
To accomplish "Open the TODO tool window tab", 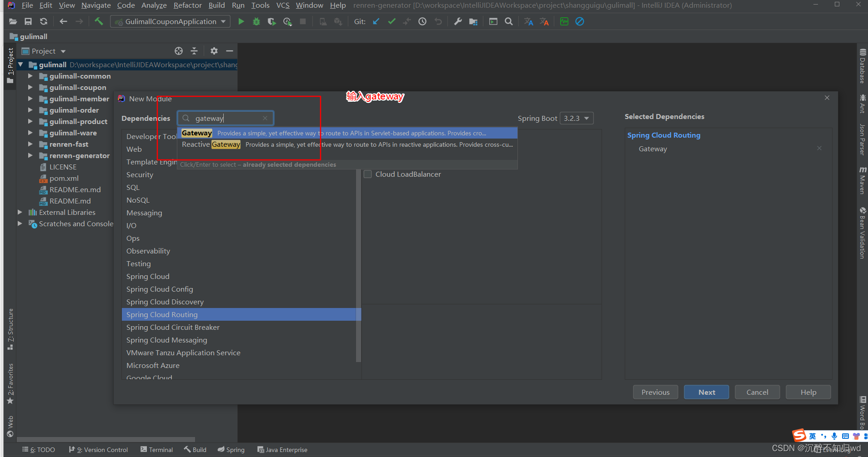I will [x=39, y=450].
